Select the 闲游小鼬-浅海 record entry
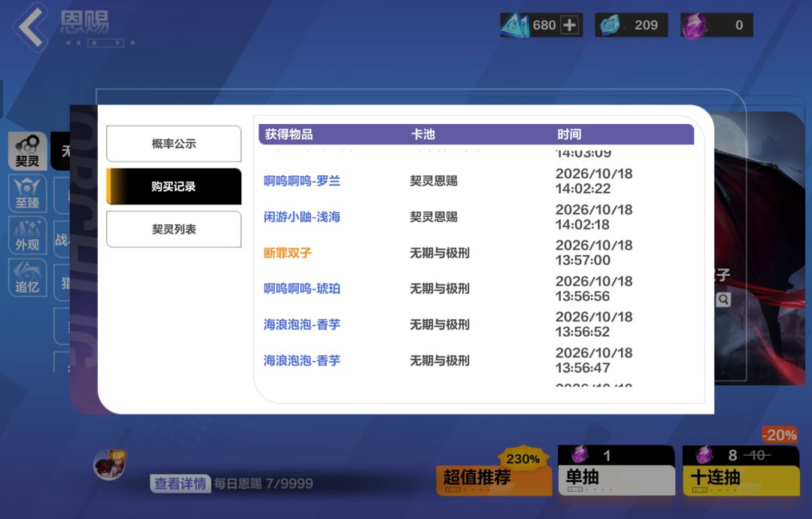The image size is (812, 519). (302, 217)
